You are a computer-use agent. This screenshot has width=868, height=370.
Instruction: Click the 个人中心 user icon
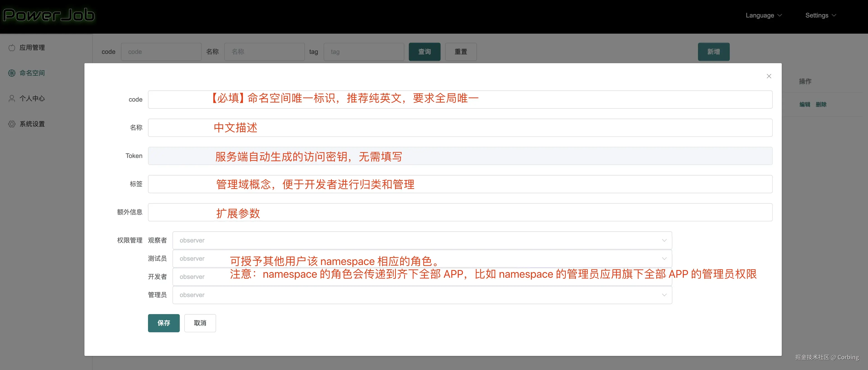[12, 98]
